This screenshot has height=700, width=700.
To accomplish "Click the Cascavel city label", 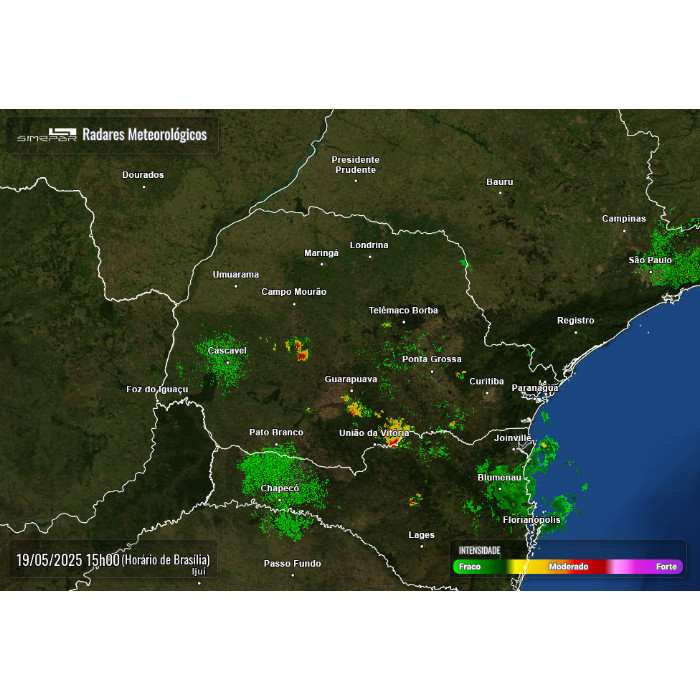I will (x=227, y=351).
